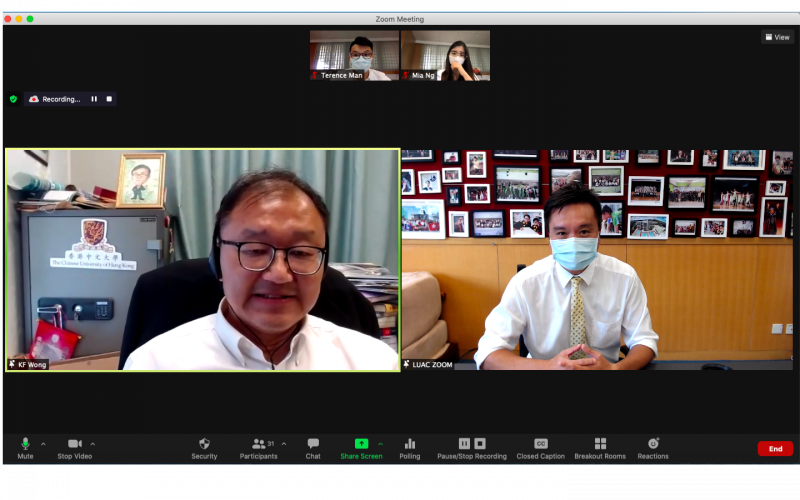
Task: Open Reactions menu
Action: (653, 448)
